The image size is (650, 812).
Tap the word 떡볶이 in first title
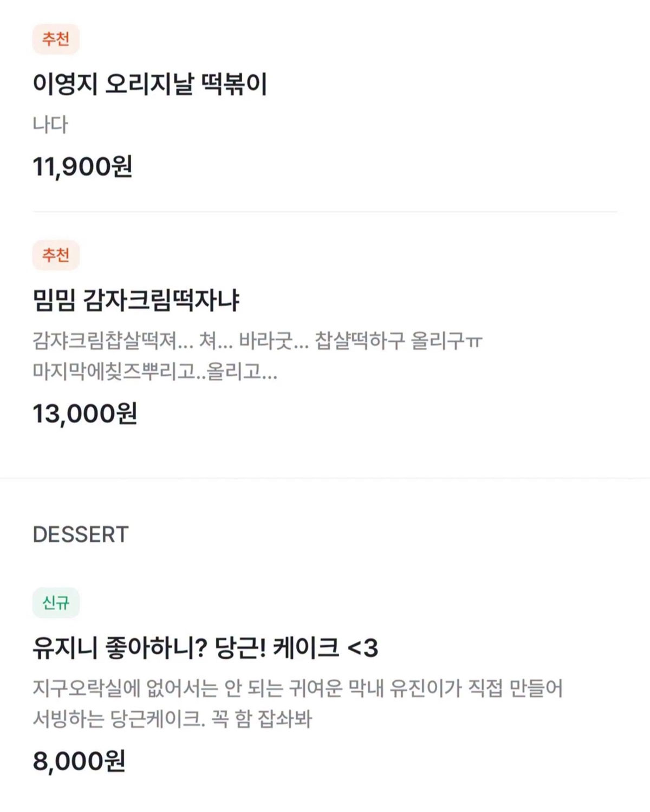click(x=234, y=84)
